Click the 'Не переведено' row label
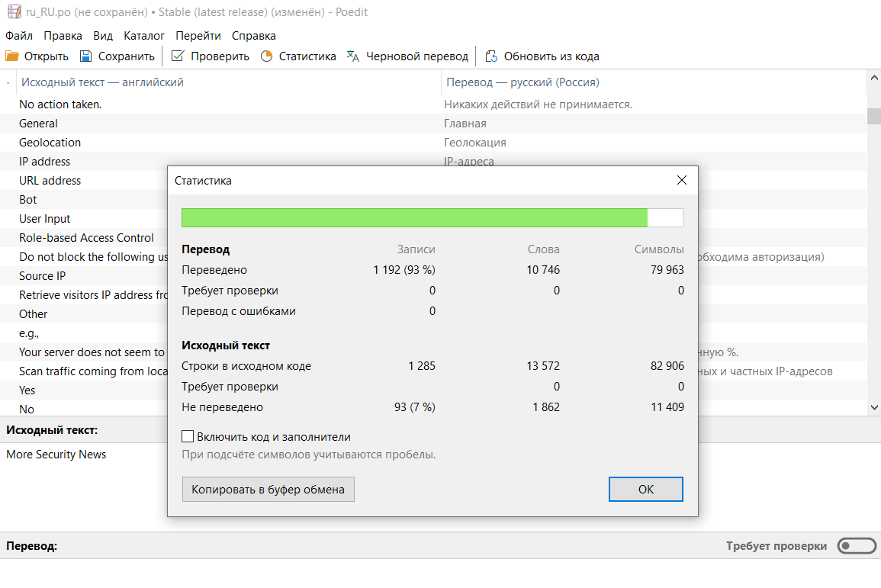 (x=222, y=406)
